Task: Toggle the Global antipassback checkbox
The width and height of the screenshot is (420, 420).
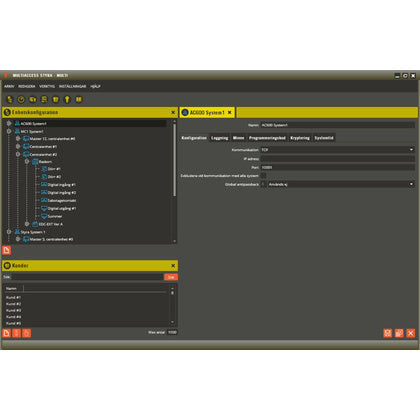Action: (263, 184)
